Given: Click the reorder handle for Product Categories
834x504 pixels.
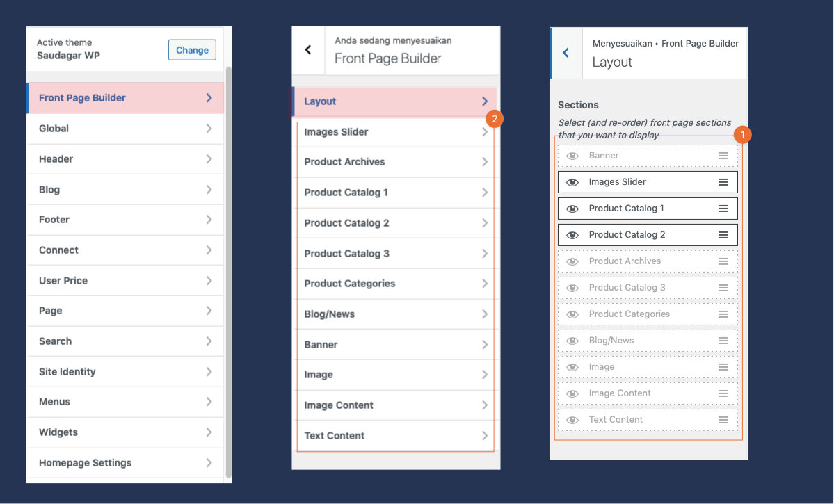Looking at the screenshot, I should [x=723, y=314].
